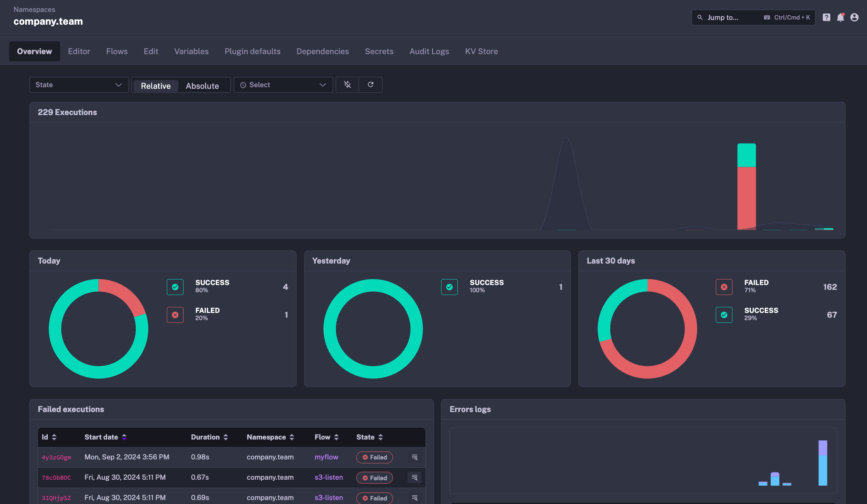Open the myflow flow link
This screenshot has width=867, height=504.
(x=326, y=457)
